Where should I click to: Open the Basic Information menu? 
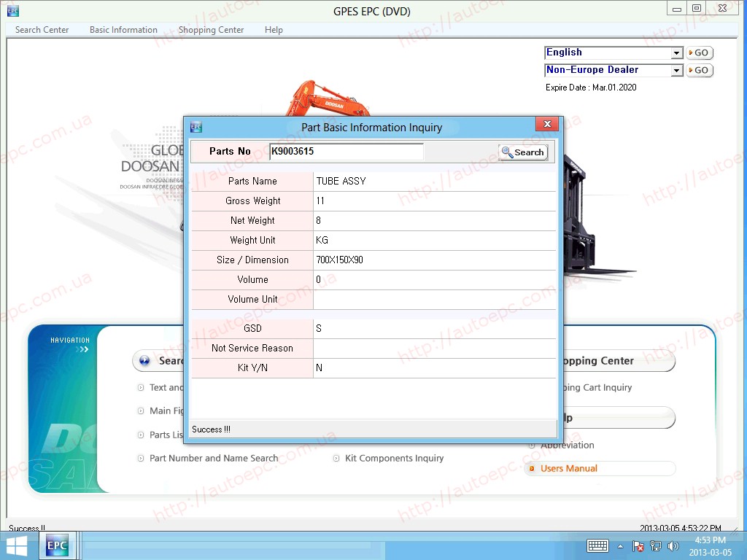coord(123,29)
